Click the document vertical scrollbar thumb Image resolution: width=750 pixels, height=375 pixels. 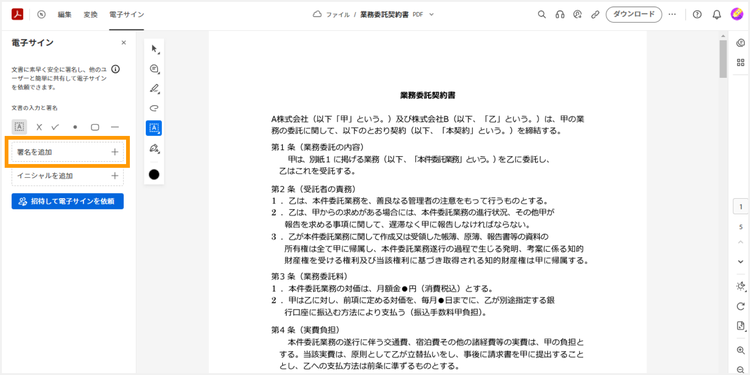[x=723, y=59]
